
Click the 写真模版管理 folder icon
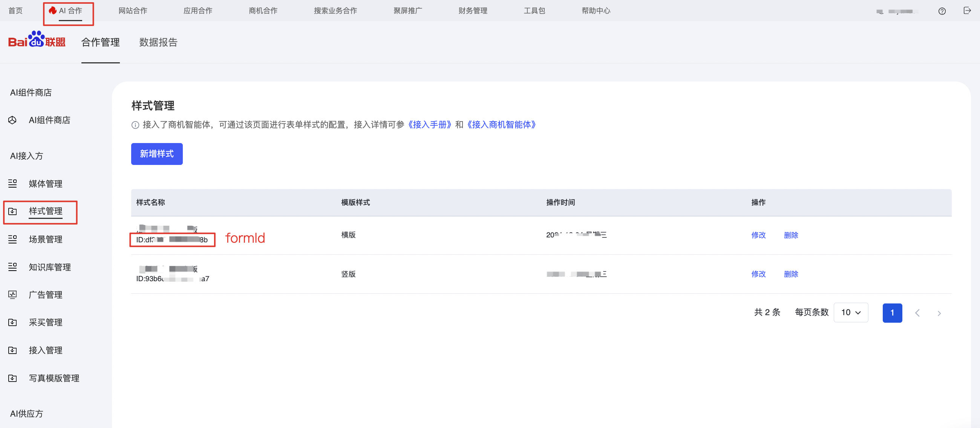pos(12,378)
